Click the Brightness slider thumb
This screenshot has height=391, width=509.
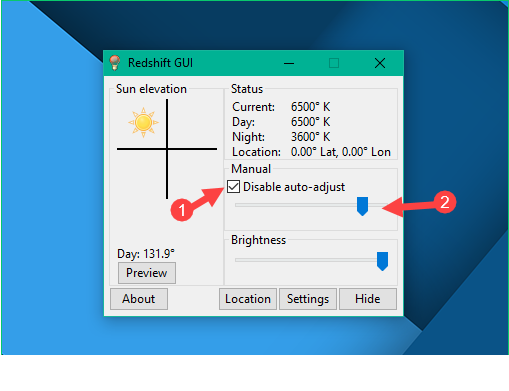(x=382, y=261)
